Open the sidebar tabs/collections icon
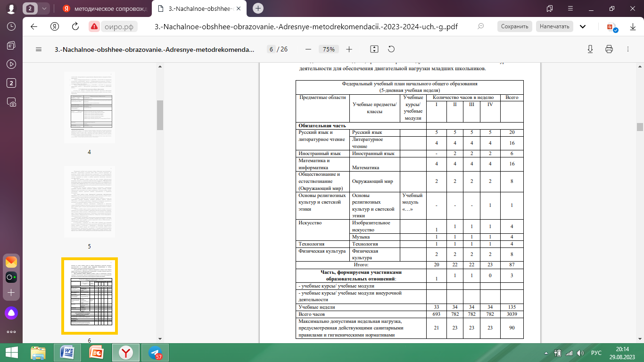644x362 pixels. click(x=11, y=45)
